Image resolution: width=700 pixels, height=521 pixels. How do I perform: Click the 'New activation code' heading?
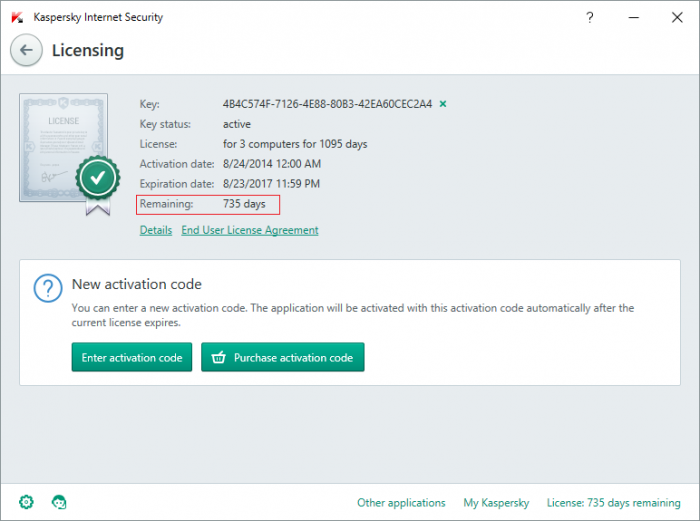pos(137,284)
